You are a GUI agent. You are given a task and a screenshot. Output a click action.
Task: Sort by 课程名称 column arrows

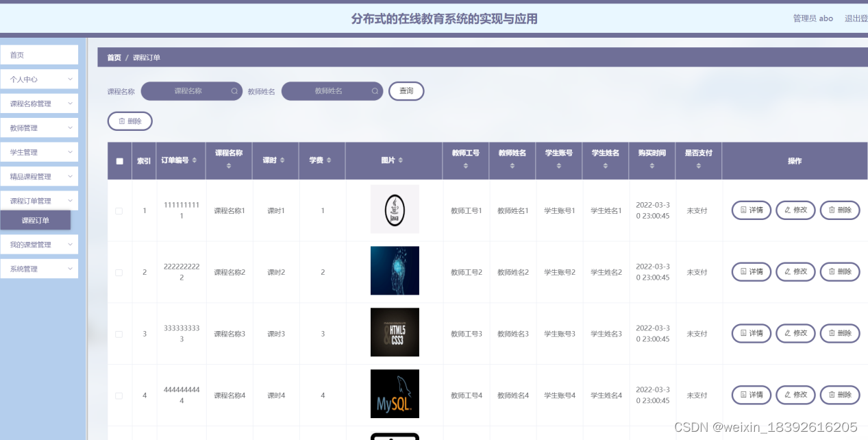coord(229,167)
